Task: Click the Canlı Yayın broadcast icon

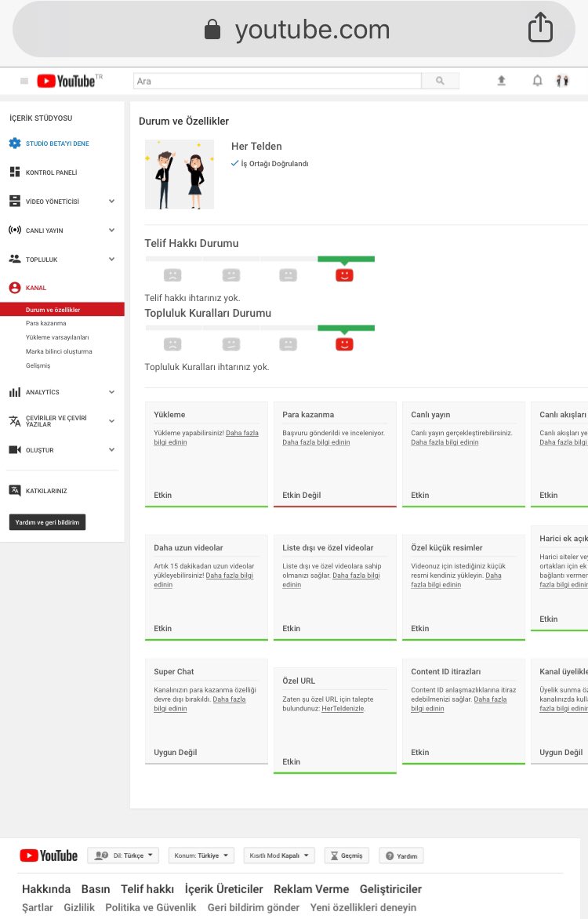Action: click(15, 230)
